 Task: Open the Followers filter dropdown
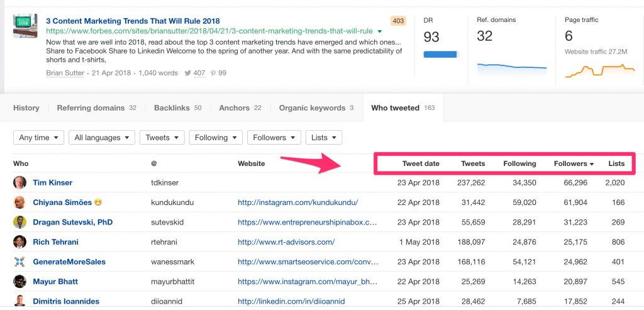pyautogui.click(x=274, y=138)
